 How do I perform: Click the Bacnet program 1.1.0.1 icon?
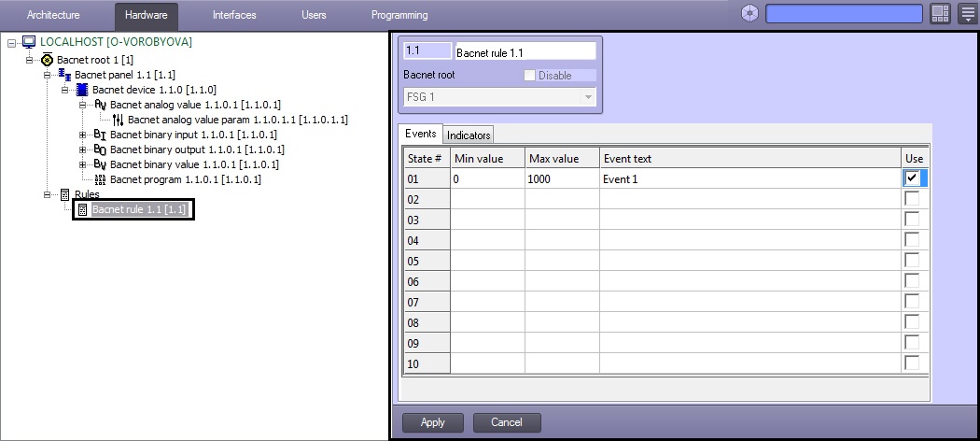coord(100,179)
